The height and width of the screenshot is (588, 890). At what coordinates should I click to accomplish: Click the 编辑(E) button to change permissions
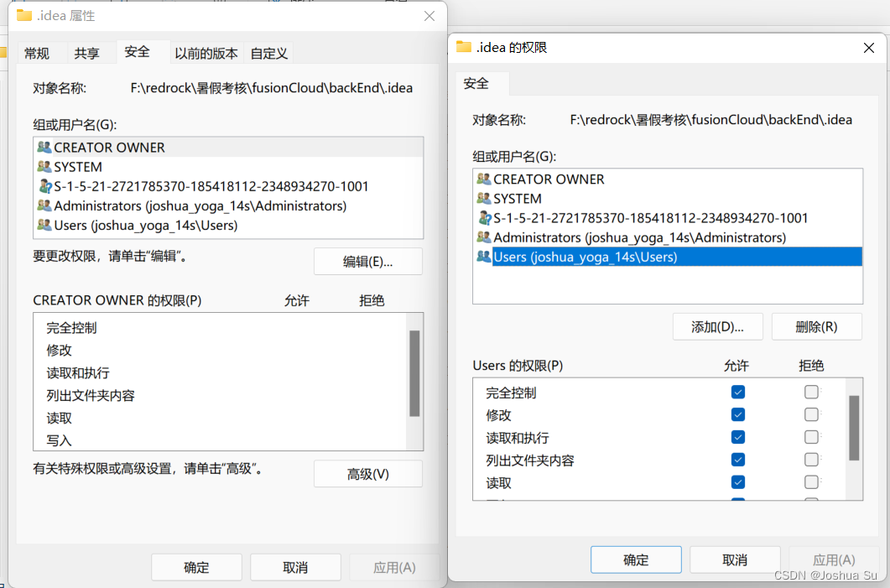[367, 261]
